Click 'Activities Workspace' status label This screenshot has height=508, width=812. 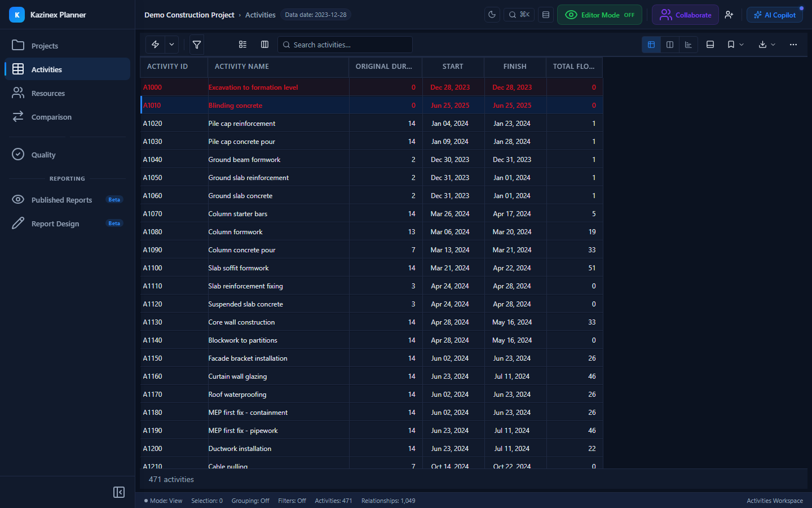(x=775, y=501)
